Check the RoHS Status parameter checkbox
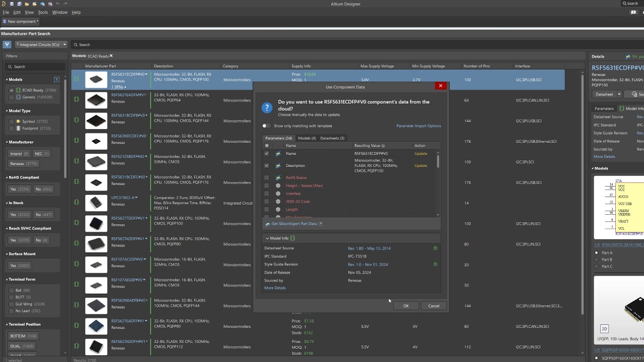Image resolution: width=644 pixels, height=362 pixels. pyautogui.click(x=267, y=177)
